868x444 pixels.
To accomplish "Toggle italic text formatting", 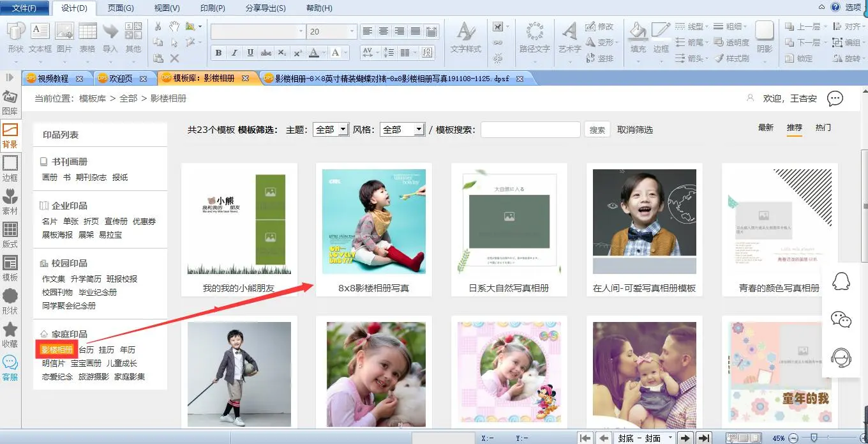I will coord(234,53).
